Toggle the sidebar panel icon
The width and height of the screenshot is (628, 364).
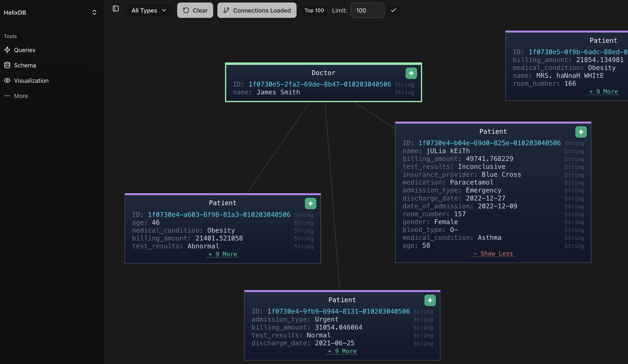[x=116, y=9]
